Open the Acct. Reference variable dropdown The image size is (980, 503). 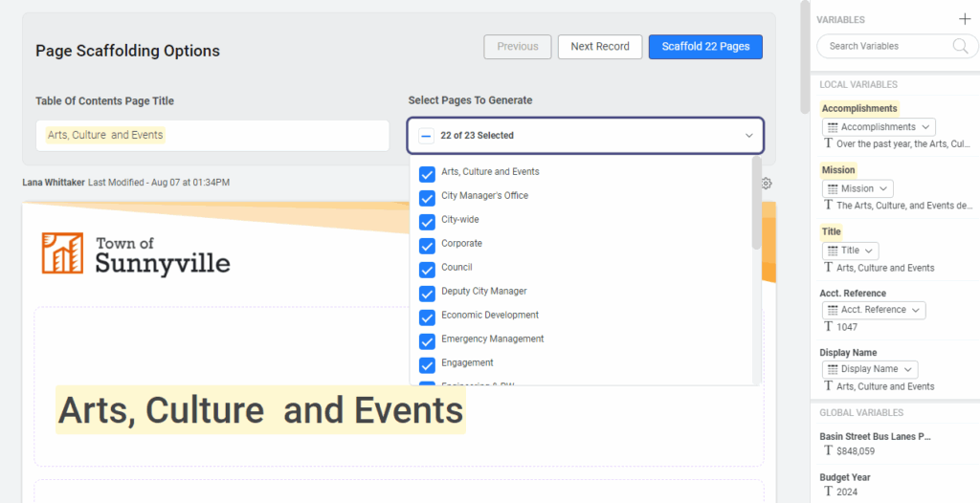873,310
